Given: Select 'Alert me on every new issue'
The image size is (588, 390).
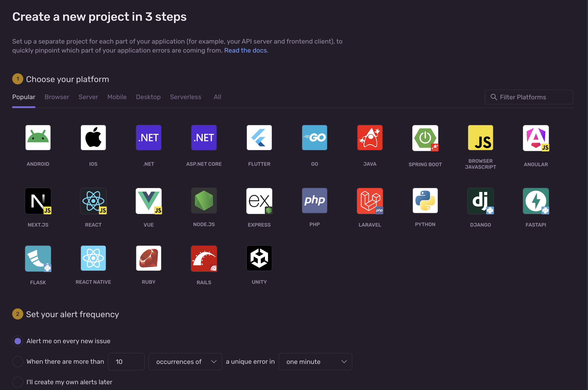Looking at the screenshot, I should (x=18, y=341).
